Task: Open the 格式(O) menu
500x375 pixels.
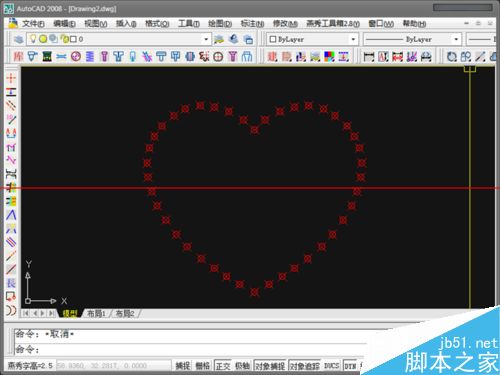Action: [x=157, y=24]
